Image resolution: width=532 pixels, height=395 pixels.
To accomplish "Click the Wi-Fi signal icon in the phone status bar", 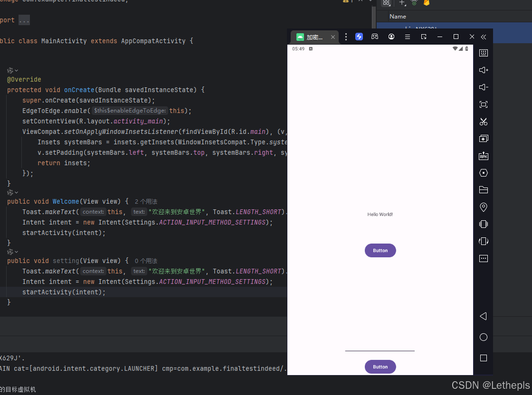I will (455, 49).
